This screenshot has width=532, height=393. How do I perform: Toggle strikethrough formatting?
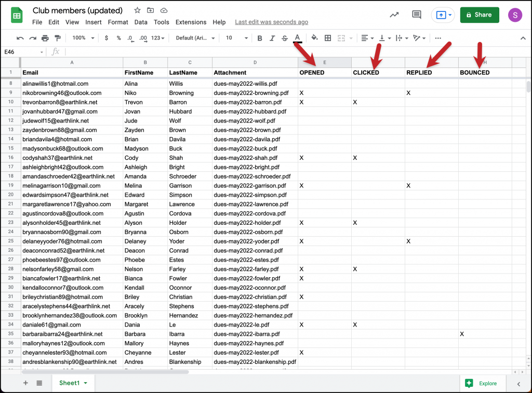coord(284,38)
